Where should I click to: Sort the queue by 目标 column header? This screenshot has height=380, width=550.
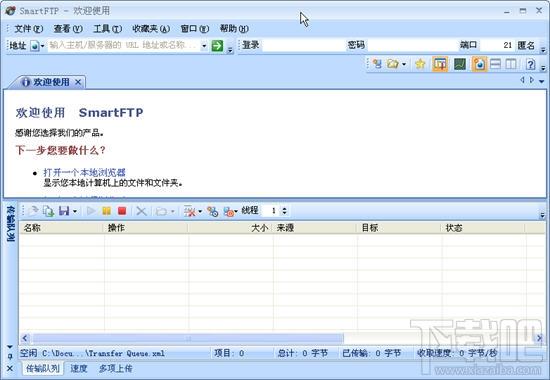[399, 228]
